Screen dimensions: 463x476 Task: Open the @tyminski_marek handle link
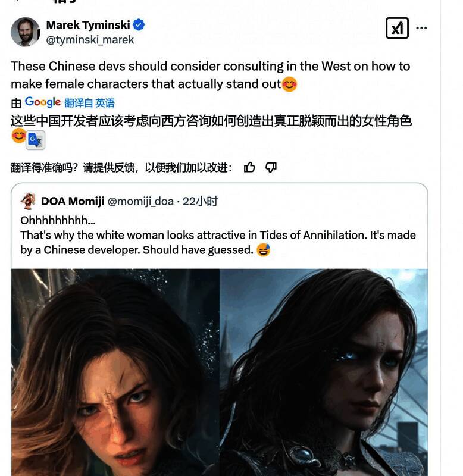pos(90,40)
